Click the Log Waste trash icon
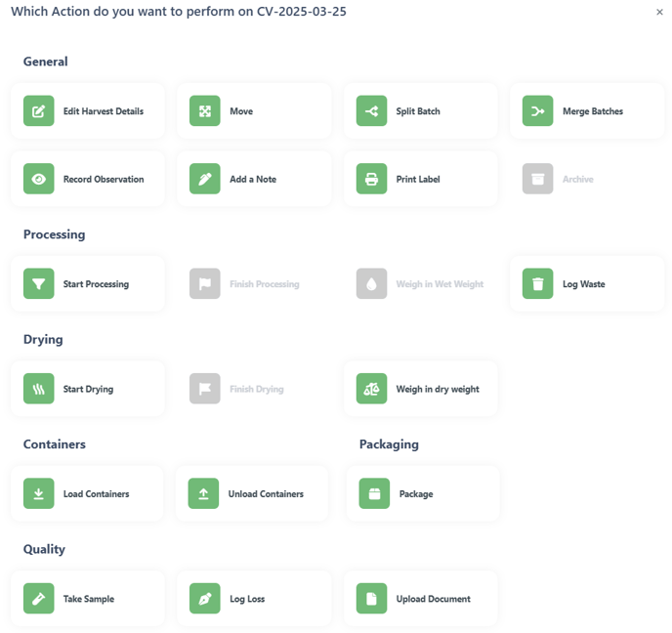672x633 pixels. click(538, 283)
